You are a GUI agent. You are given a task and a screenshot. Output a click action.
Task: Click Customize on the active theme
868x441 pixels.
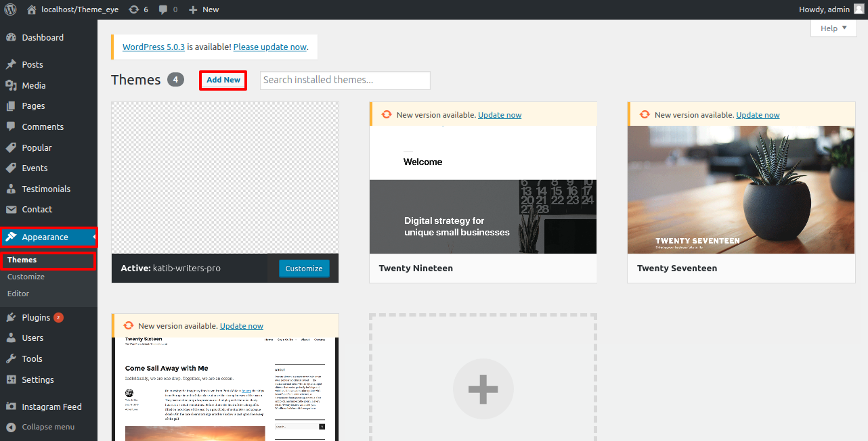tap(304, 269)
